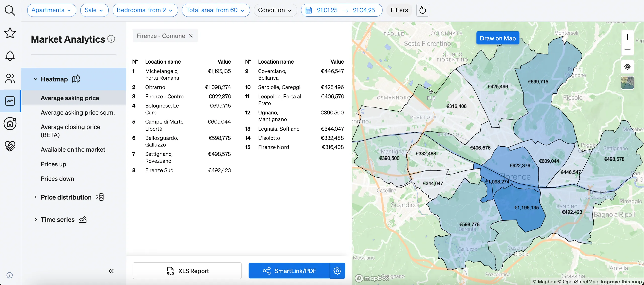Open the date range picker 21.01.25 to 21.04.25

pos(341,10)
